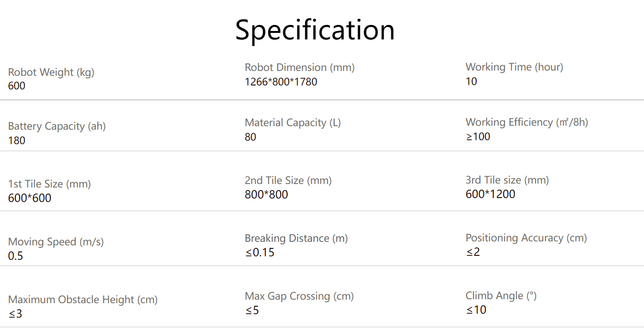The height and width of the screenshot is (329, 644).
Task: Select the Climb Angle value ≤10
Action: point(476,310)
